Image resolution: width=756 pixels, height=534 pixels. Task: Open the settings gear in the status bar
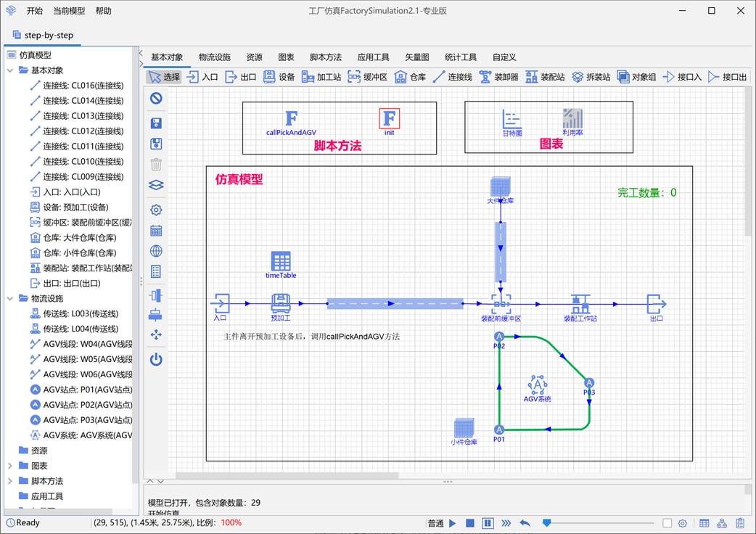[682, 522]
